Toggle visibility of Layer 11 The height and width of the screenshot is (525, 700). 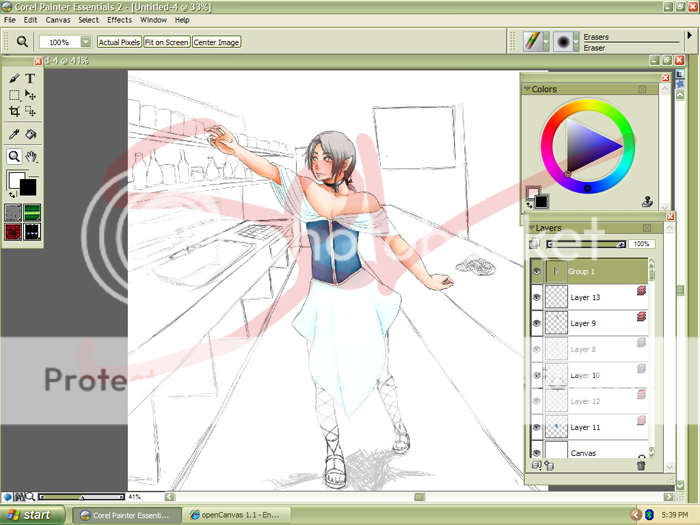(537, 427)
